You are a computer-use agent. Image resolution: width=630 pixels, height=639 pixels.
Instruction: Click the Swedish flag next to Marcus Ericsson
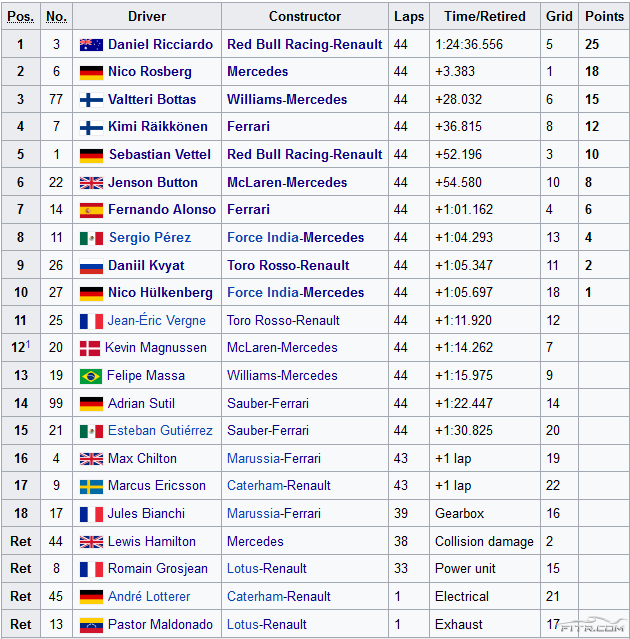click(x=91, y=486)
